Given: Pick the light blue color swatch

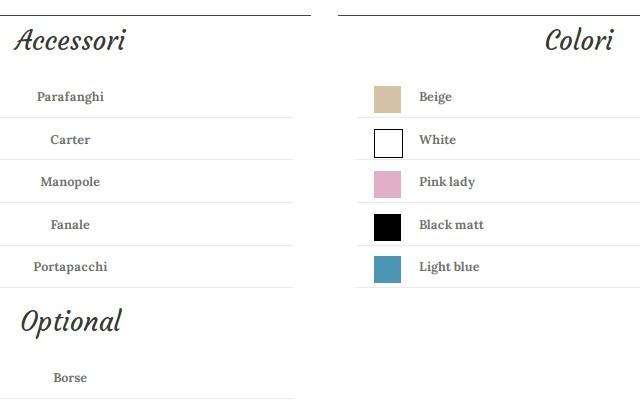Looking at the screenshot, I should coord(387,269).
